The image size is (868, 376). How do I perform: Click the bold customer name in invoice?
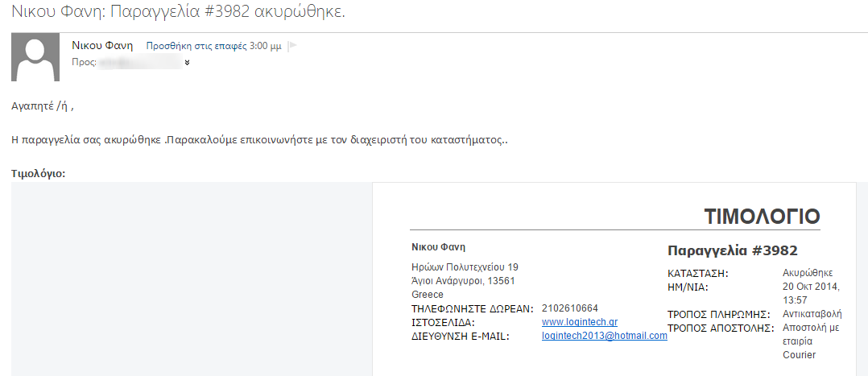[x=438, y=247]
